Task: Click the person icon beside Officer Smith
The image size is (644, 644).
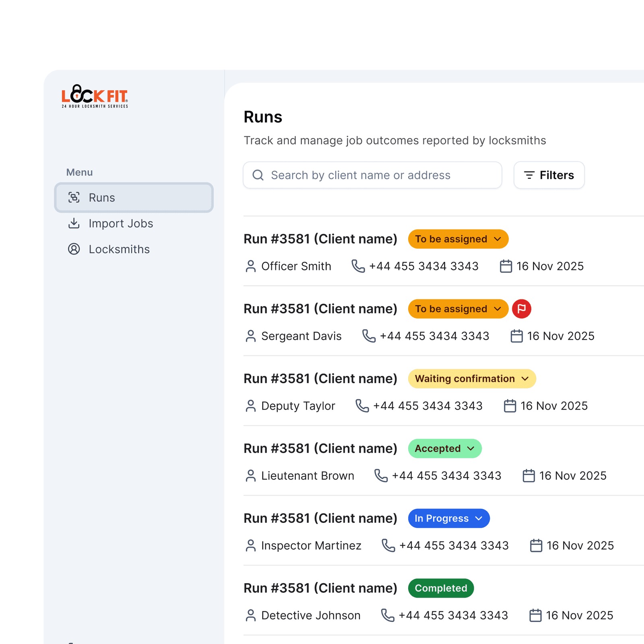Action: [251, 266]
